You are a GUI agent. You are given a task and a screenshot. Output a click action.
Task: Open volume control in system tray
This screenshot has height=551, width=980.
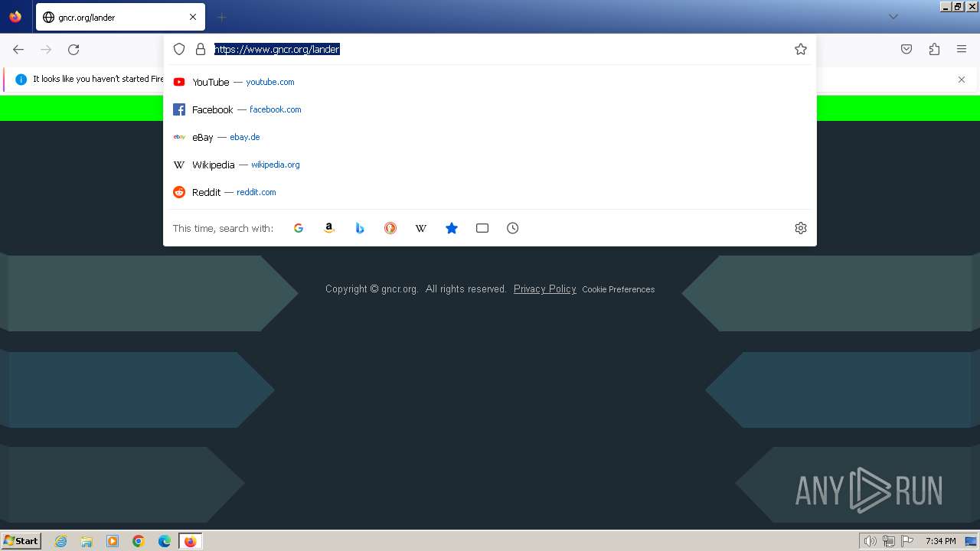(870, 541)
